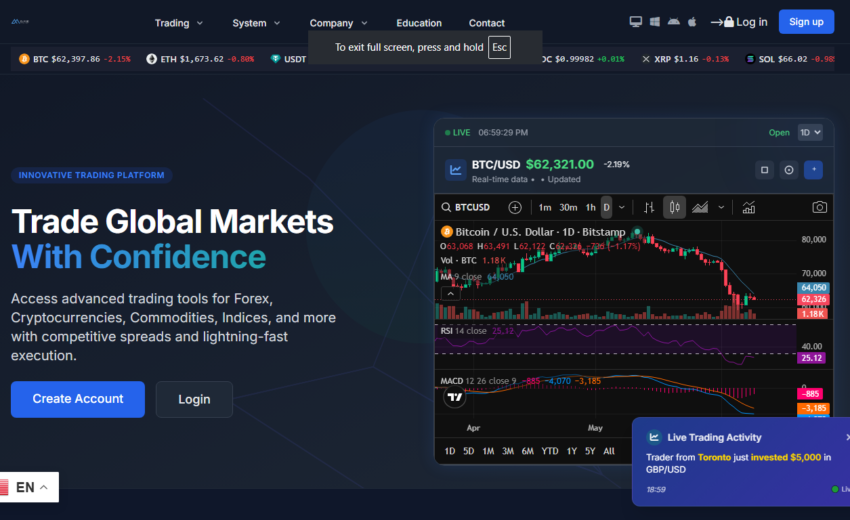Viewport: 850px width, 520px height.
Task: Select the Bars chart style icon
Action: (x=649, y=207)
